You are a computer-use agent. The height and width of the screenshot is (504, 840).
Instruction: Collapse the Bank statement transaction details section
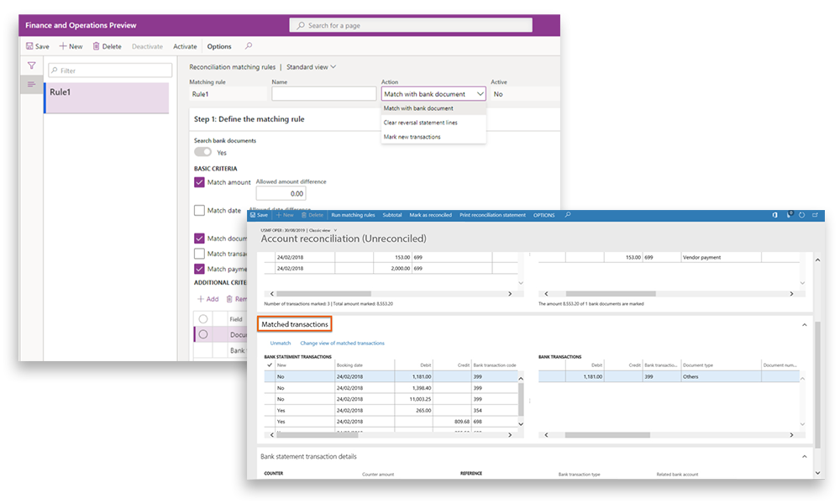(x=804, y=456)
